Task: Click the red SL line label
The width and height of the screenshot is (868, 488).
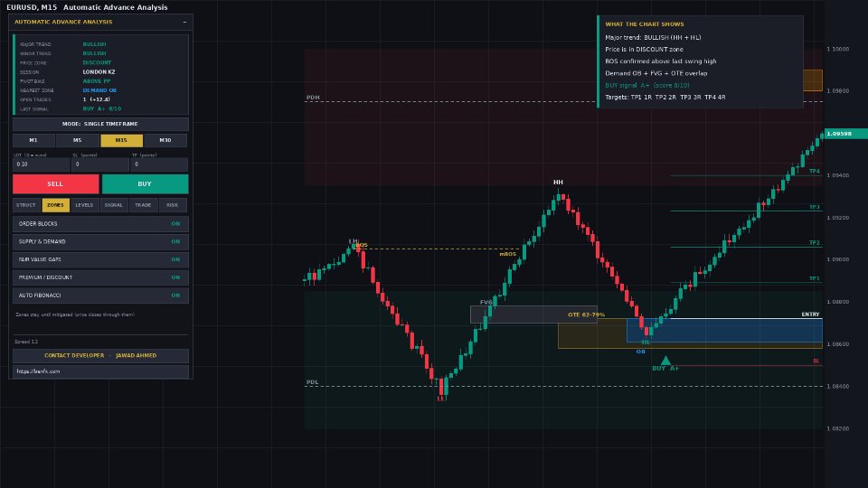Action: tap(816, 361)
